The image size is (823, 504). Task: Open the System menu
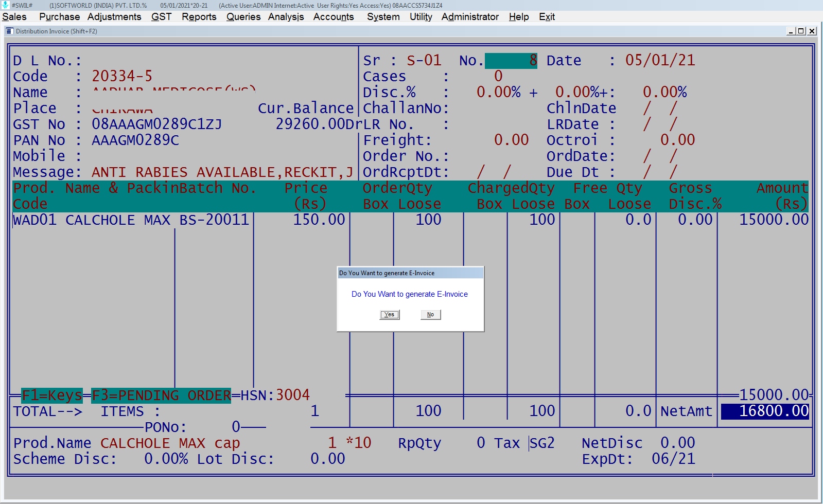coord(383,17)
